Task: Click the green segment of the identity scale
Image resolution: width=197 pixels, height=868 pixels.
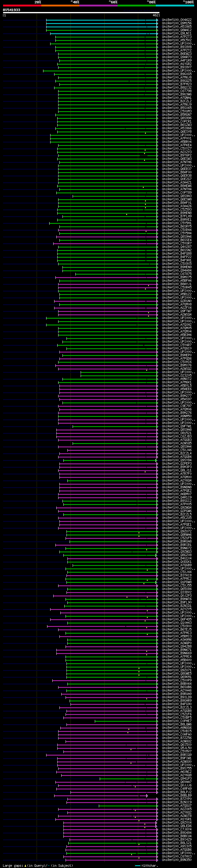Action: (137, 6)
